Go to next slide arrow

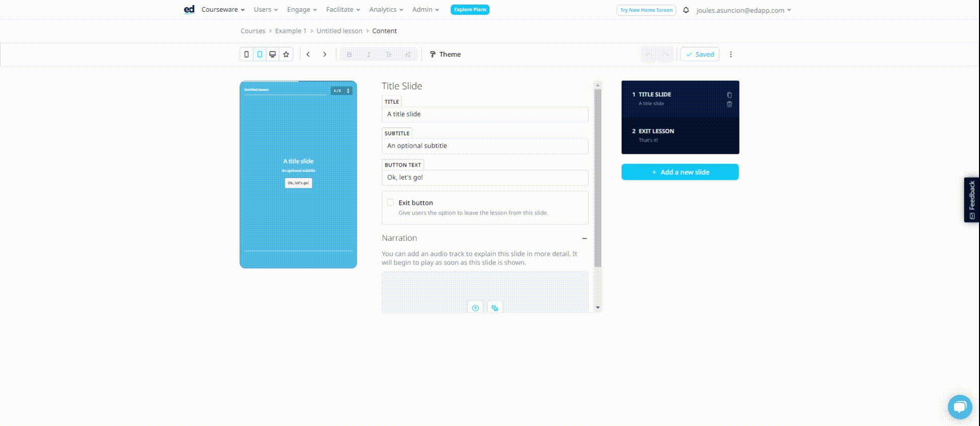click(x=325, y=54)
